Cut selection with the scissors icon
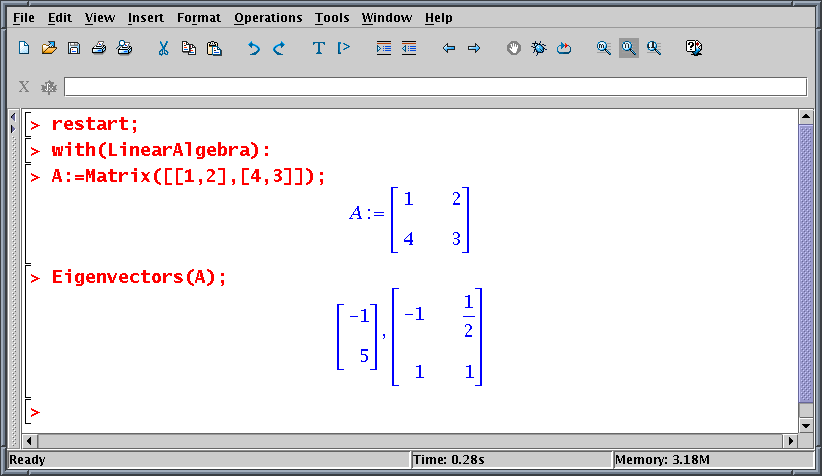Screen dimensions: 822x476 click(x=164, y=48)
